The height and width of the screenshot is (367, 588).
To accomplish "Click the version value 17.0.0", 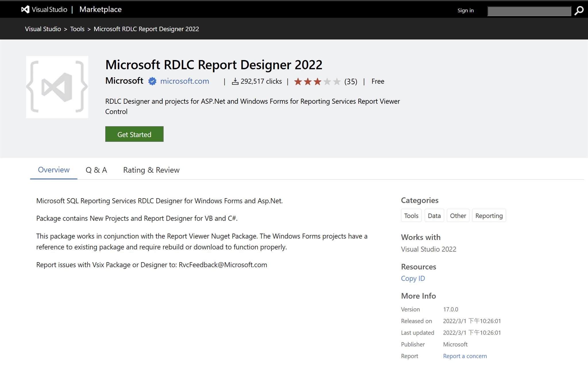I will coord(450,310).
